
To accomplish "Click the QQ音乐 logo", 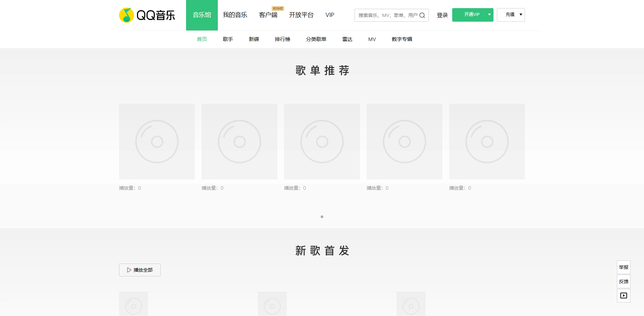I will [147, 15].
